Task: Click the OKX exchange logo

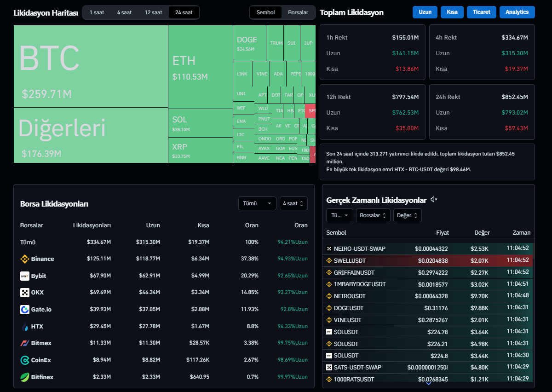Action: coord(25,293)
